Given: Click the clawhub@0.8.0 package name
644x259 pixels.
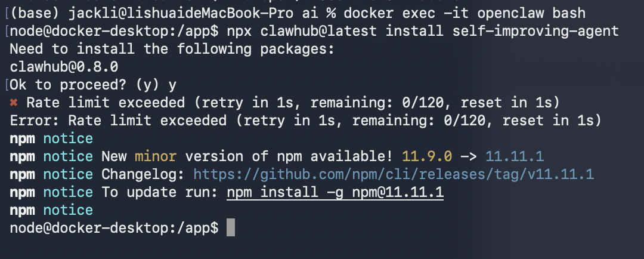Looking at the screenshot, I should click(64, 67).
